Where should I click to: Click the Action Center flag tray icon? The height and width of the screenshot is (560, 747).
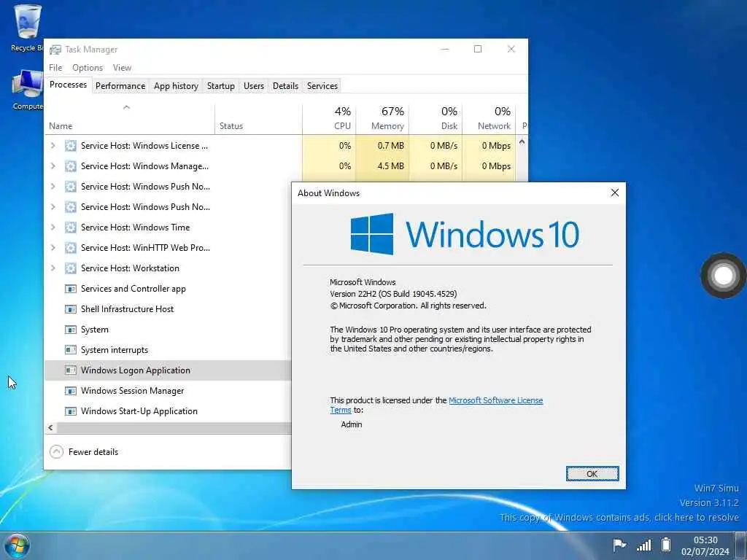tap(619, 545)
